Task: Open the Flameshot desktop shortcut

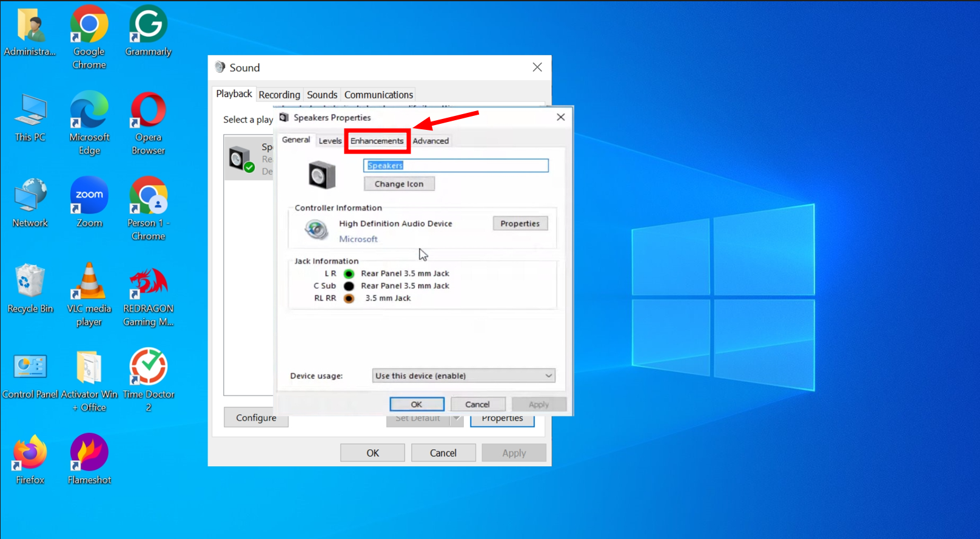Action: pyautogui.click(x=89, y=460)
